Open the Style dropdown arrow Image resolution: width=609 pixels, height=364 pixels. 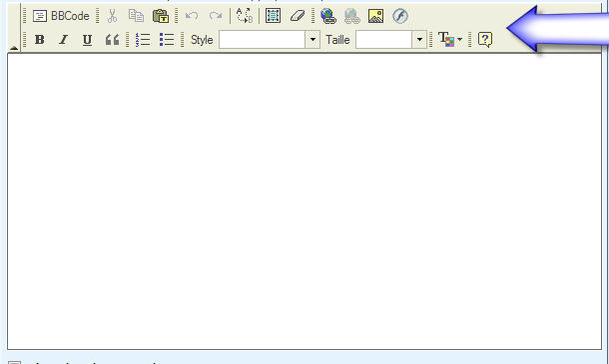coord(312,40)
